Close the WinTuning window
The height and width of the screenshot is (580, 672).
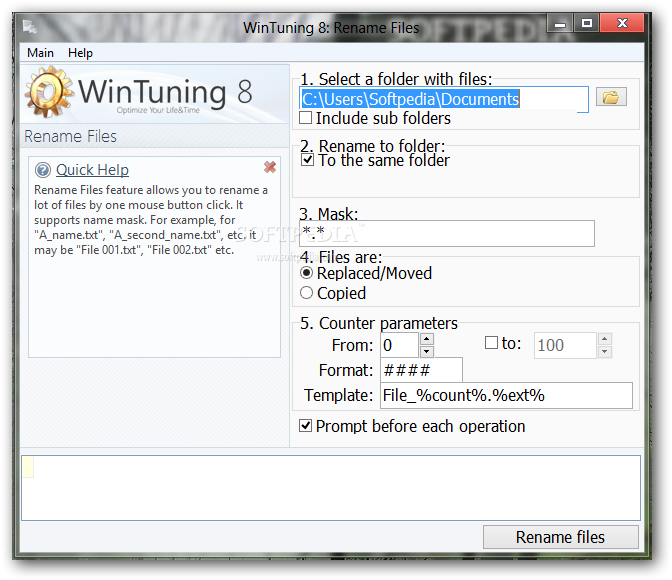(622, 23)
